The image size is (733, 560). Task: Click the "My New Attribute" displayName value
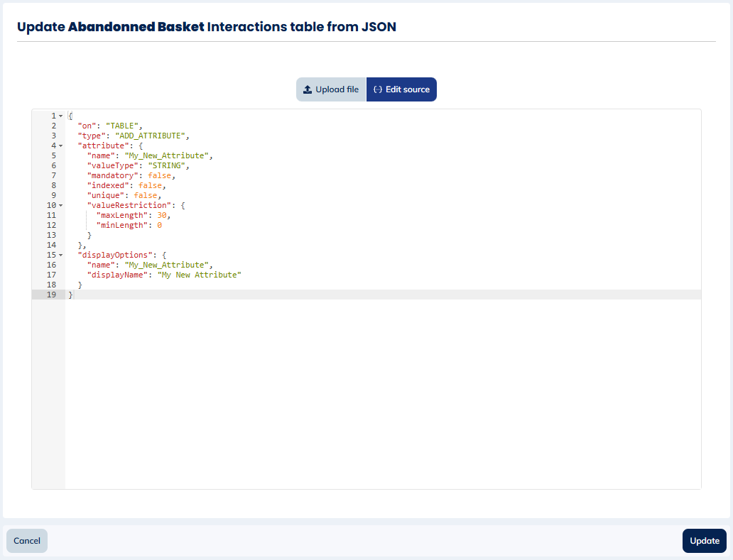[199, 275]
